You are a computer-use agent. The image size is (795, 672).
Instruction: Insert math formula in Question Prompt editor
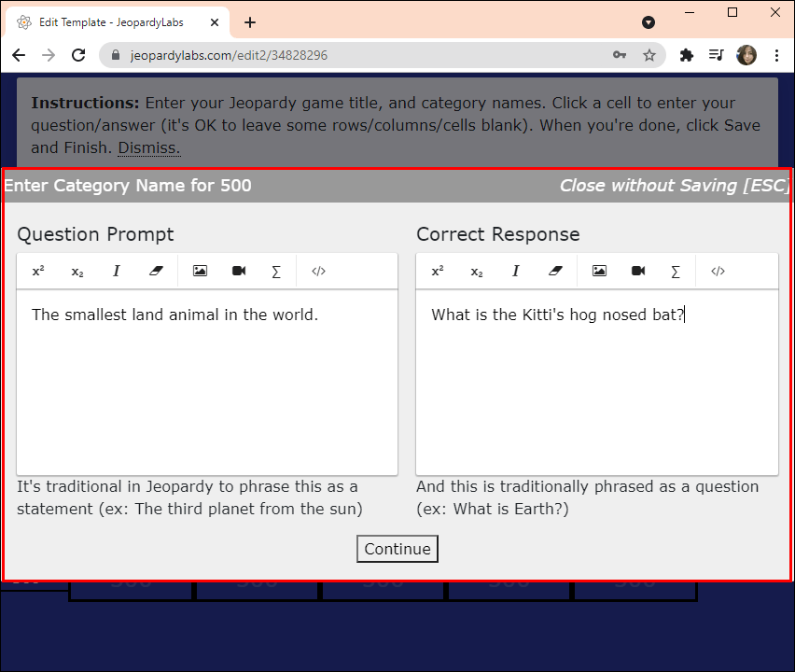tap(276, 272)
